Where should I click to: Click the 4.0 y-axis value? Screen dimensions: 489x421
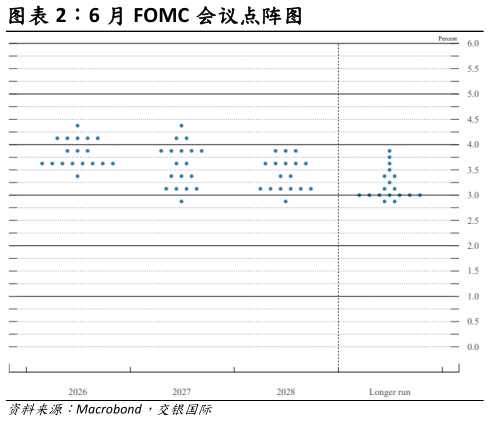click(473, 145)
